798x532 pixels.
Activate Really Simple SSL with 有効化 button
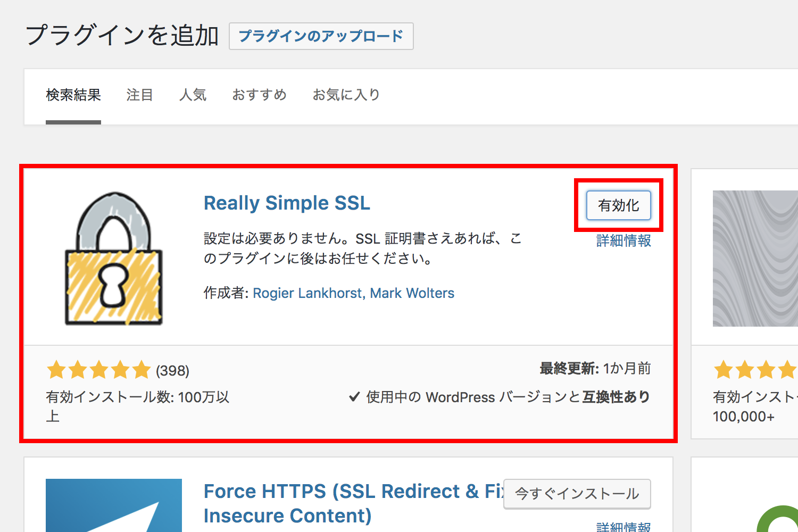click(x=619, y=205)
